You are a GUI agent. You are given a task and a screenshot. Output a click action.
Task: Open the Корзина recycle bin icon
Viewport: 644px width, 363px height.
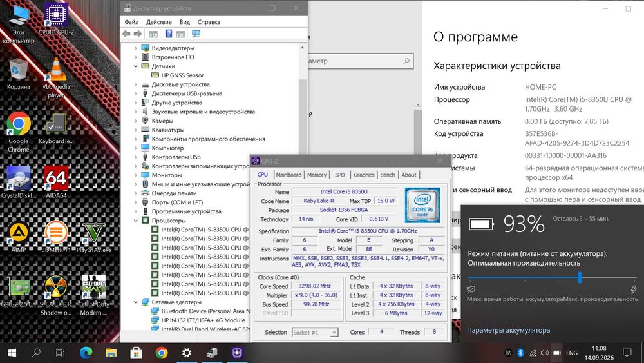(x=19, y=74)
